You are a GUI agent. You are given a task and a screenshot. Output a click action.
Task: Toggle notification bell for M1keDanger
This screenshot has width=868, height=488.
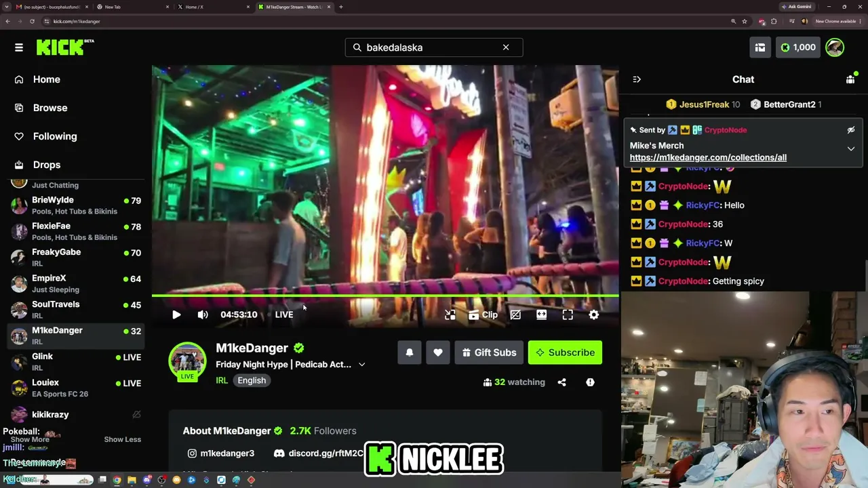click(x=410, y=352)
